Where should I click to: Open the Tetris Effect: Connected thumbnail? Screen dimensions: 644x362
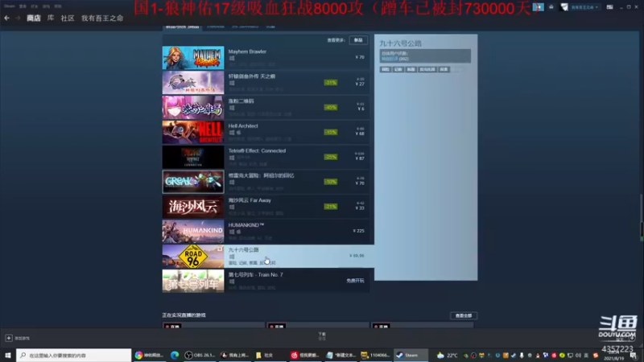point(193,157)
